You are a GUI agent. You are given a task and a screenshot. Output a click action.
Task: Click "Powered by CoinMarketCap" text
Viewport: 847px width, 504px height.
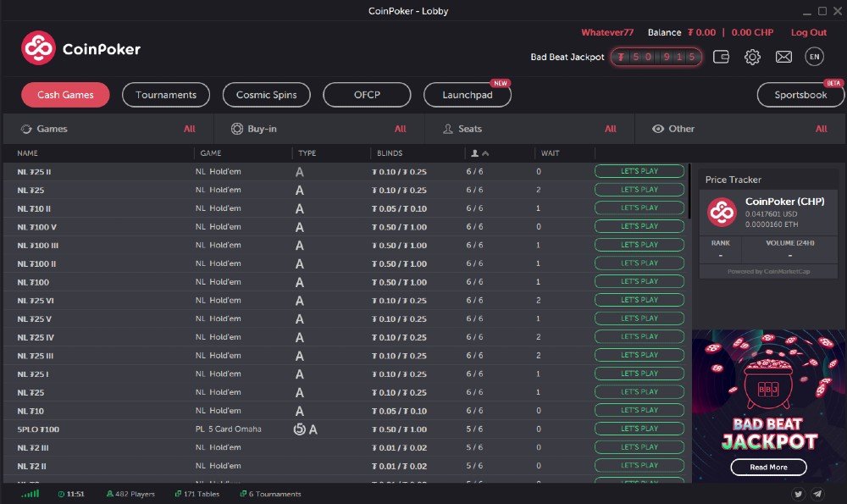point(769,272)
